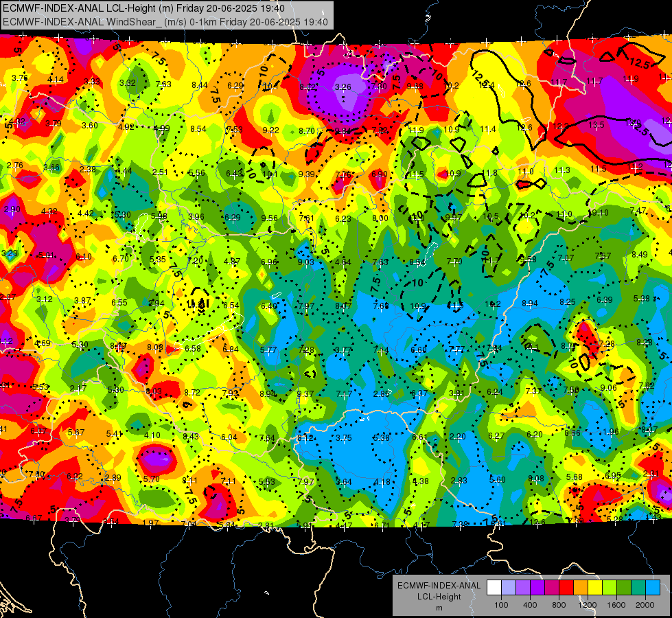
Task: Click the map value "9.06"
Action: 609,388
